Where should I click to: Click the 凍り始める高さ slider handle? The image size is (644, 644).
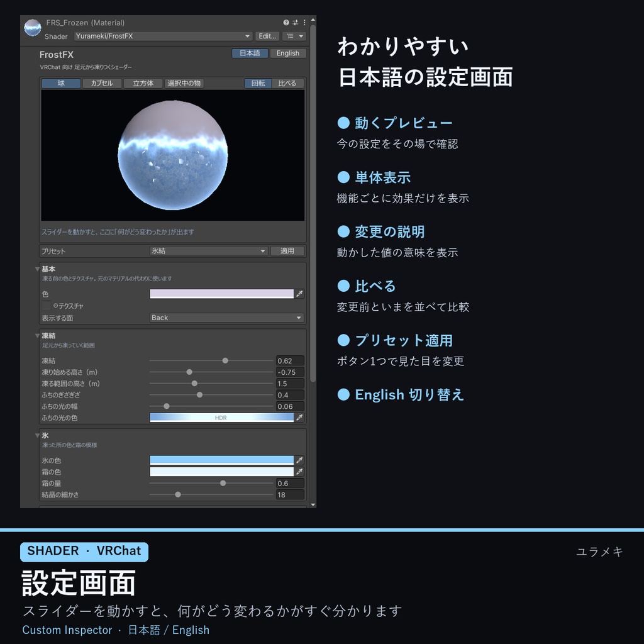coord(189,372)
